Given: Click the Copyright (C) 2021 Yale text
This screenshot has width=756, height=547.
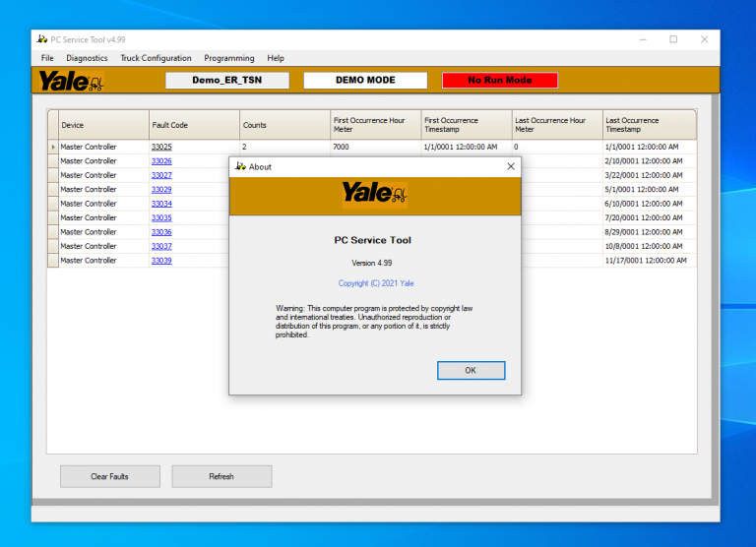Looking at the screenshot, I should coord(376,283).
